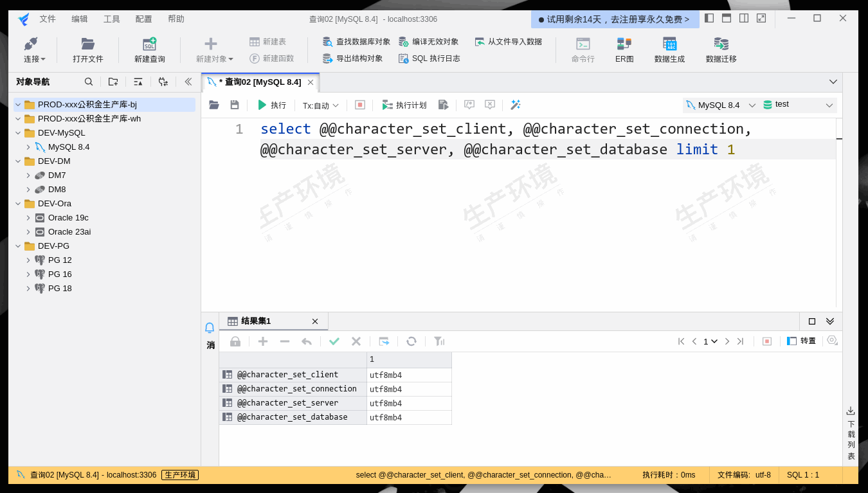Go to the next result page
The width and height of the screenshot is (868, 493).
(x=727, y=341)
